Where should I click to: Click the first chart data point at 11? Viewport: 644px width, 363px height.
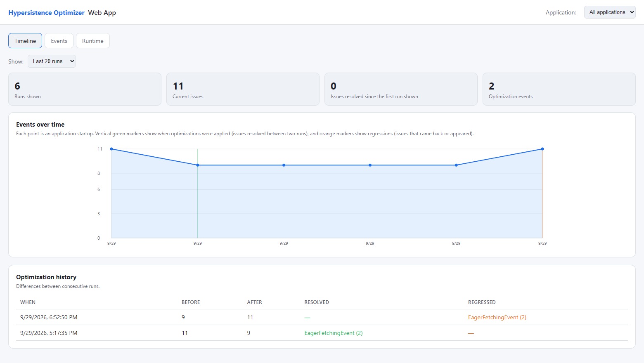[x=111, y=149]
